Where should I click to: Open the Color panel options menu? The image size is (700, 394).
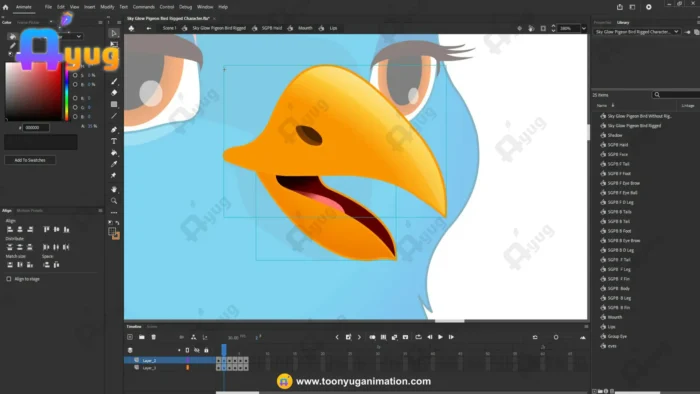click(x=100, y=22)
